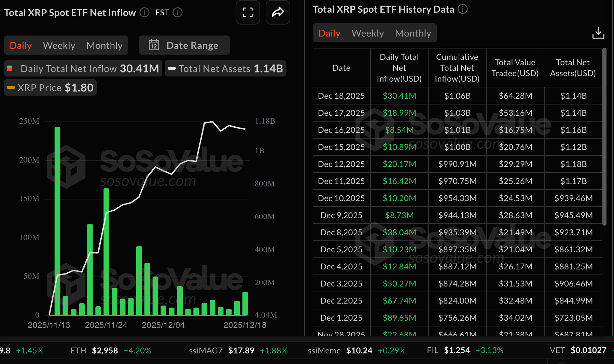Screen dimensions: 614x364
Task: Click the ETH ticker in bottom bar
Action: coord(78,350)
